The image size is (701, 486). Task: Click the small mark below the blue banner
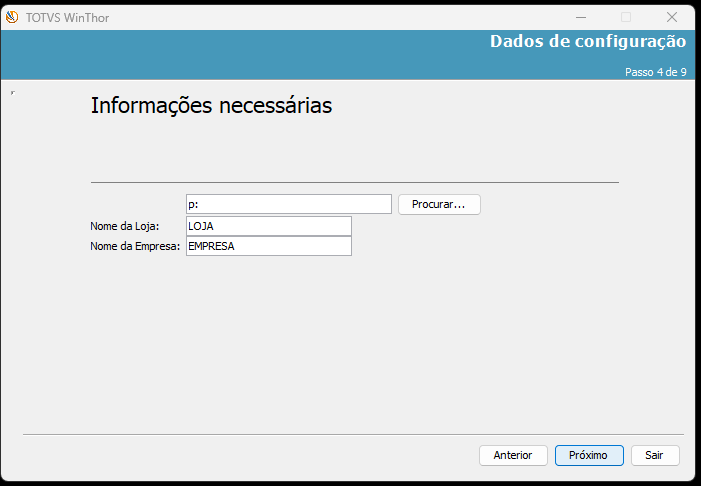pyautogui.click(x=12, y=93)
